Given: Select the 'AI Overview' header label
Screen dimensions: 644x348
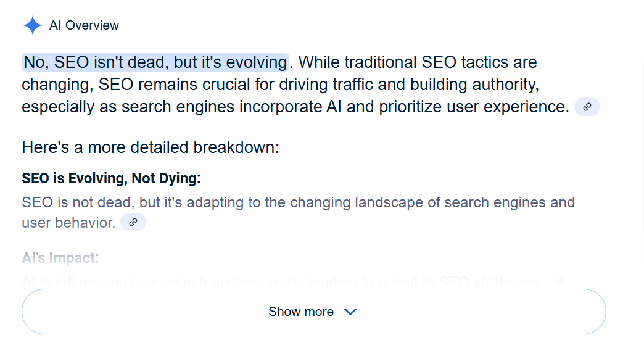Looking at the screenshot, I should coord(84,25).
